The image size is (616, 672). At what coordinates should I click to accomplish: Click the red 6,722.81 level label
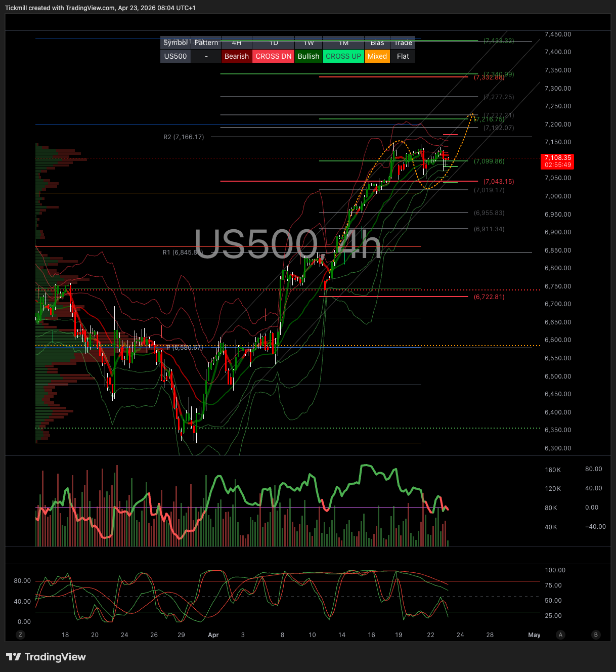(489, 297)
